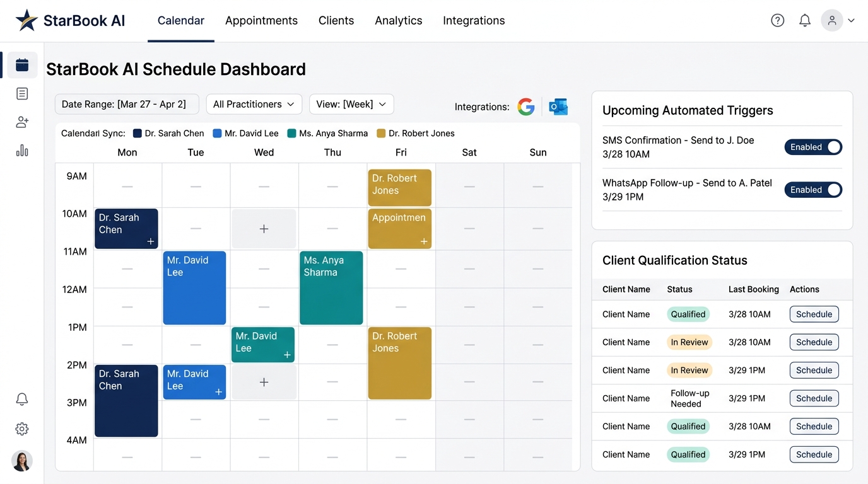The image size is (868, 484).
Task: Open notifications bell in top bar
Action: 805,21
